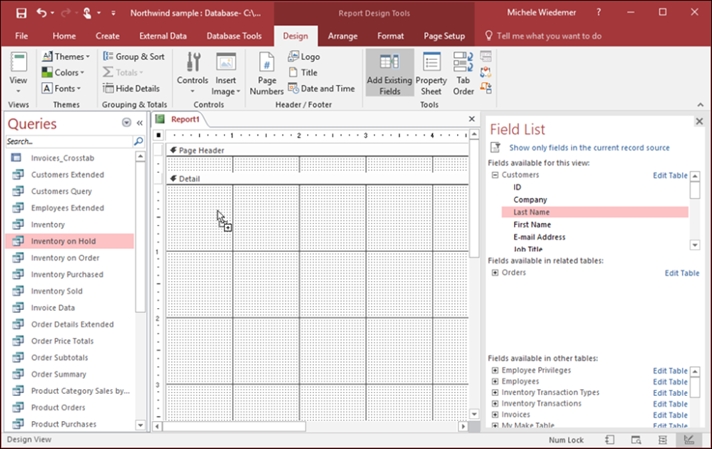Click Group & Sort
This screenshot has height=449, width=712.
134,57
